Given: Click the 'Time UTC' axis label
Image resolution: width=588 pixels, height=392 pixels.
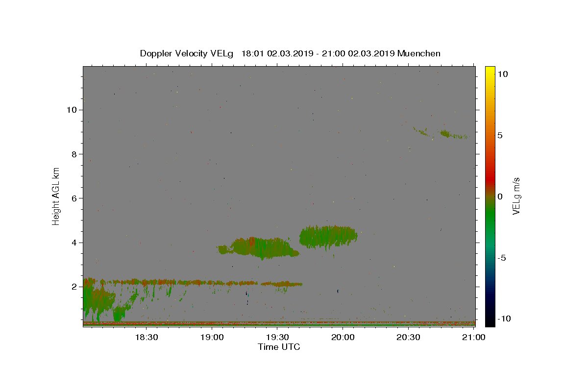Looking at the screenshot, I should (x=279, y=347).
